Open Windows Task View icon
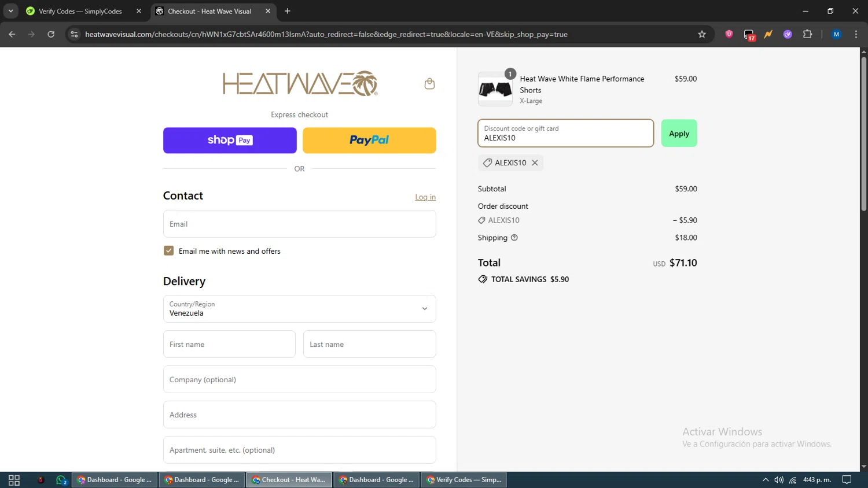Viewport: 868px width, 488px height. [x=14, y=480]
